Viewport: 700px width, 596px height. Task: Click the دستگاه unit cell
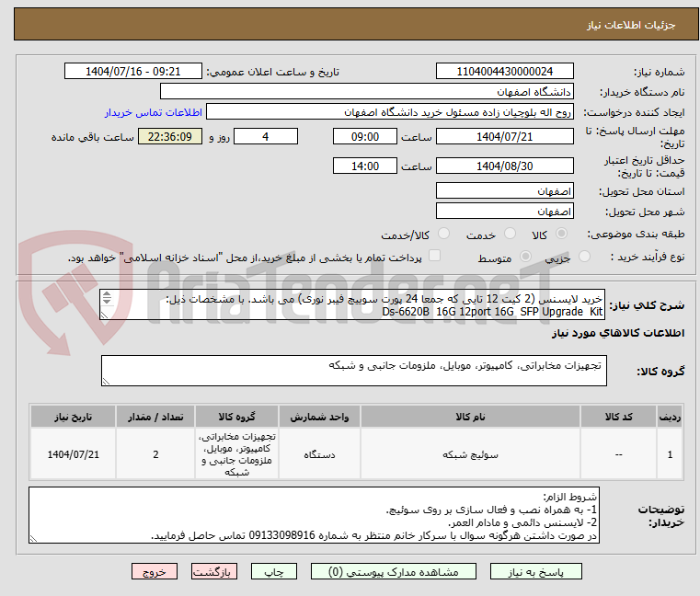tap(319, 454)
